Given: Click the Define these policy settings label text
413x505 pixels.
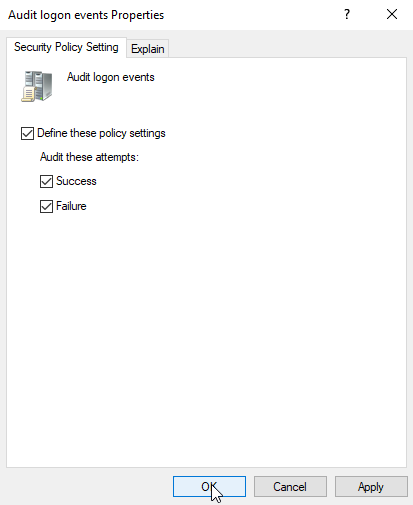Looking at the screenshot, I should tap(101, 133).
